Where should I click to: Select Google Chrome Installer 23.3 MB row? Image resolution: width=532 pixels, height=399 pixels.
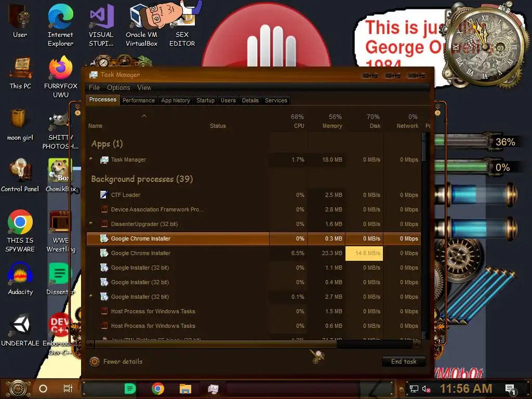[254, 253]
